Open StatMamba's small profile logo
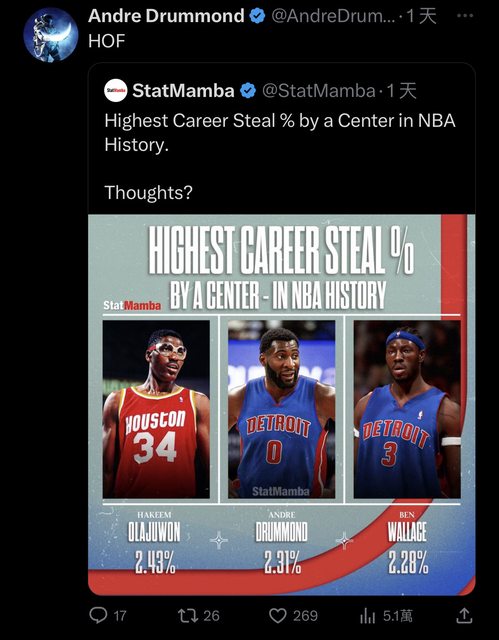Screen dimensions: 499x640 (115, 91)
